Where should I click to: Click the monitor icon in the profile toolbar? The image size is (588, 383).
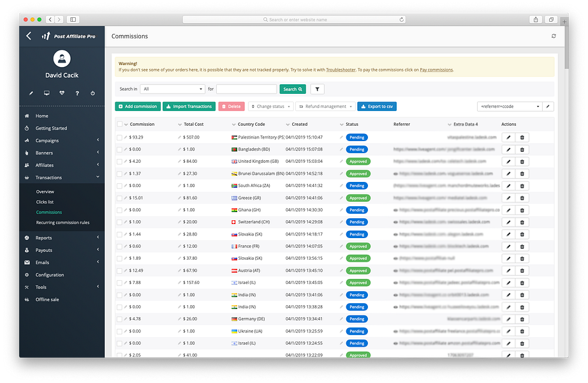click(x=47, y=93)
